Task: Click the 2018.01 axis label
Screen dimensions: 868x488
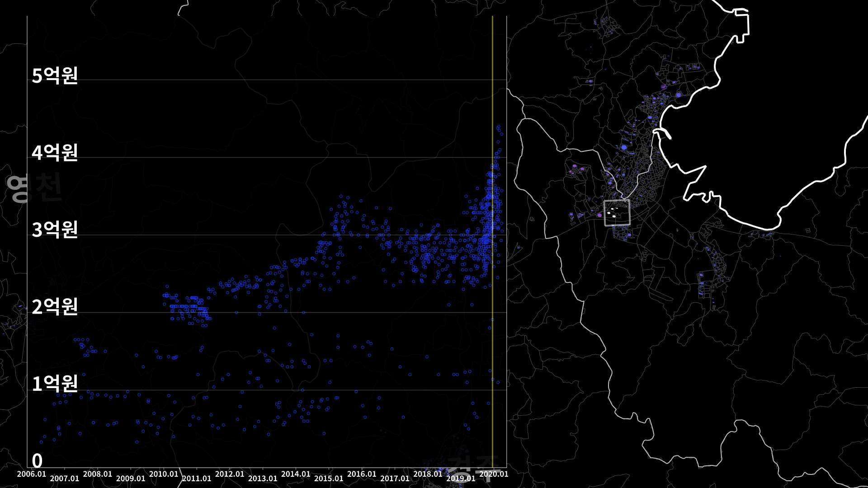Action: pos(428,474)
